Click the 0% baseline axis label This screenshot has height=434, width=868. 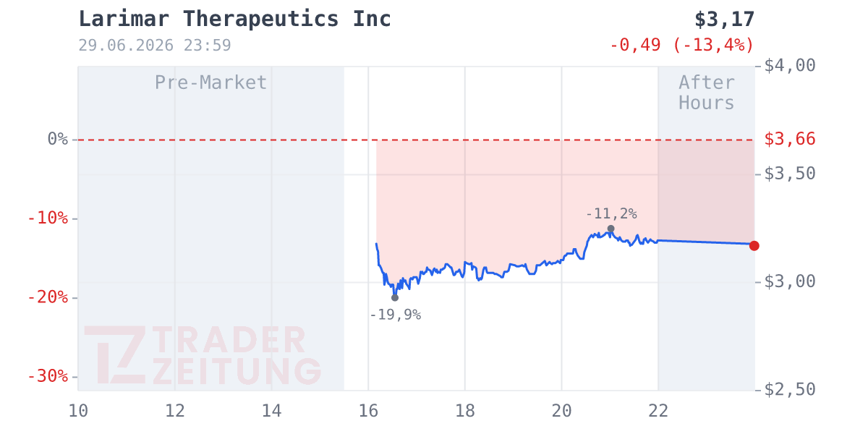(x=58, y=139)
